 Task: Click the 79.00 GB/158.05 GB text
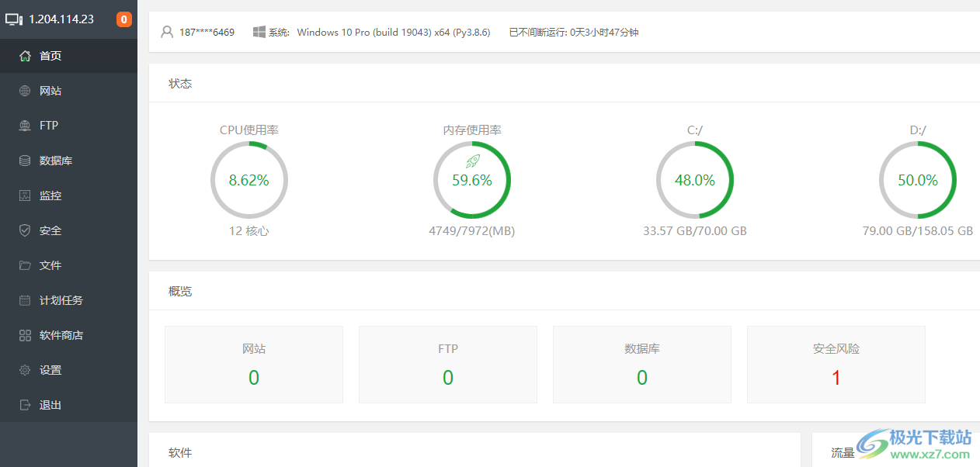pyautogui.click(x=918, y=231)
